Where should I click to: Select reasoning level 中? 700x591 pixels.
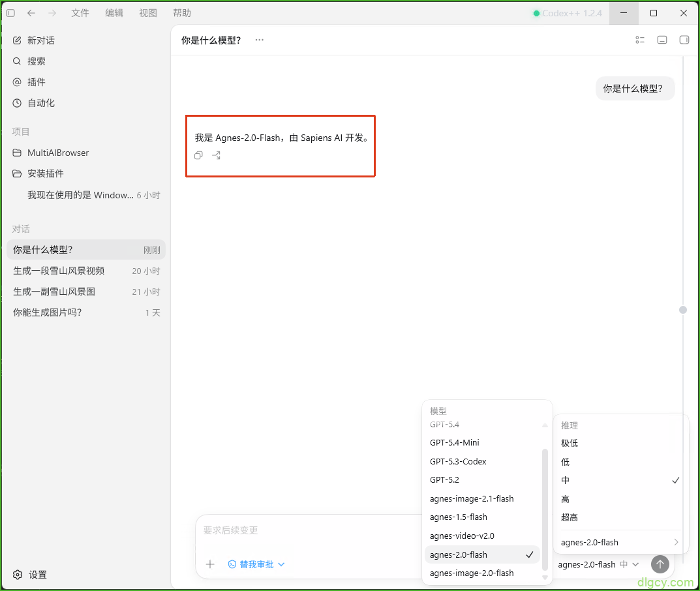click(620, 480)
